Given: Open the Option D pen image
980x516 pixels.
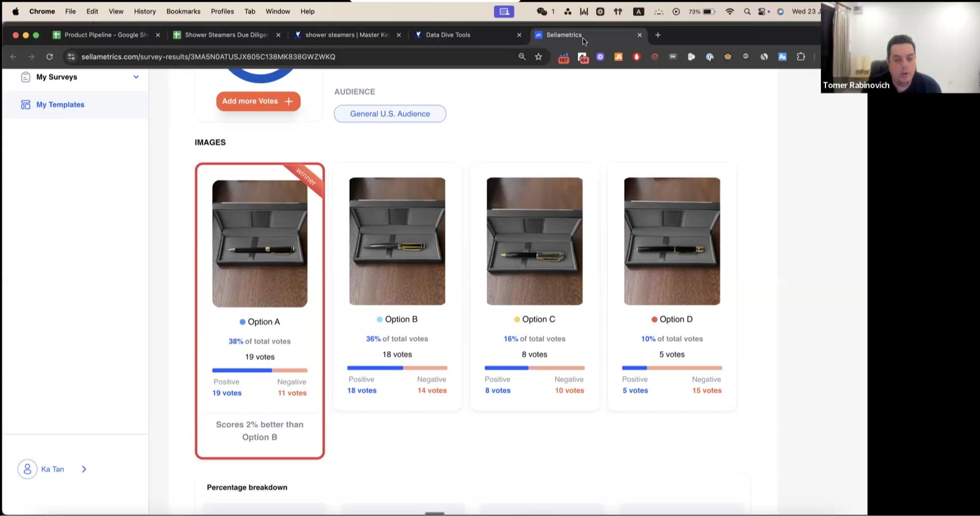Looking at the screenshot, I should tap(672, 241).
